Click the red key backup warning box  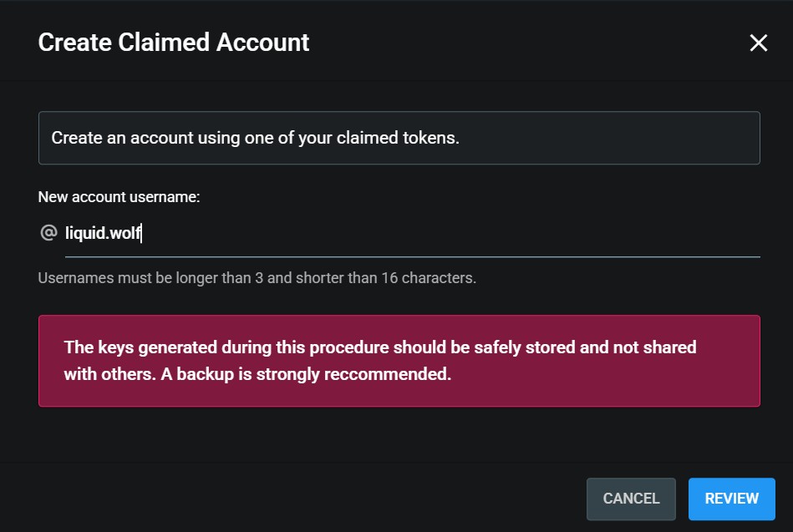399,361
